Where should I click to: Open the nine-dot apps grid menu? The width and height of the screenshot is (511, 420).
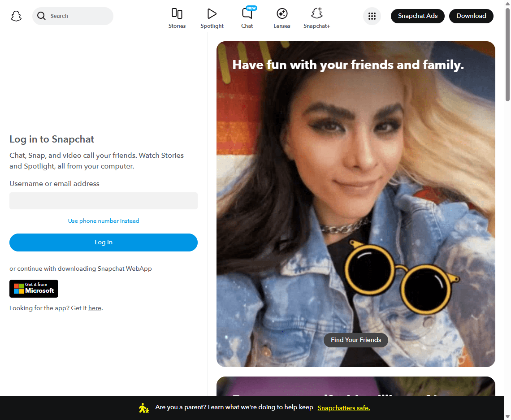pos(372,16)
